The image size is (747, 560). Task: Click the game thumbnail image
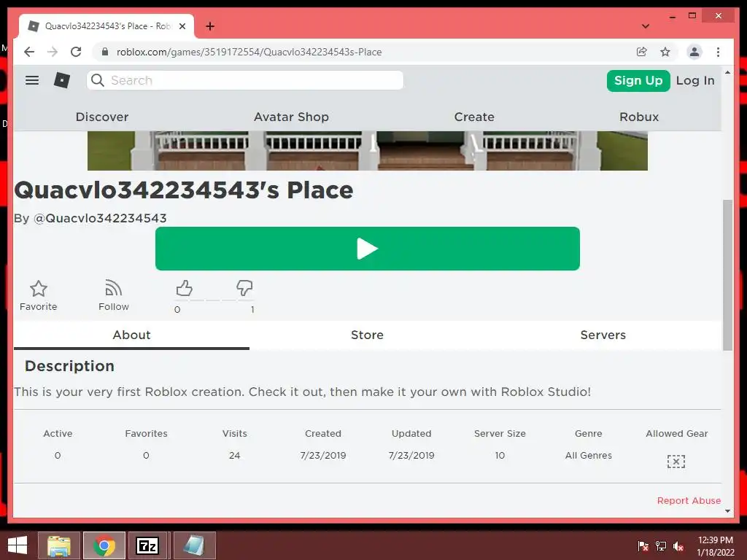click(x=368, y=151)
